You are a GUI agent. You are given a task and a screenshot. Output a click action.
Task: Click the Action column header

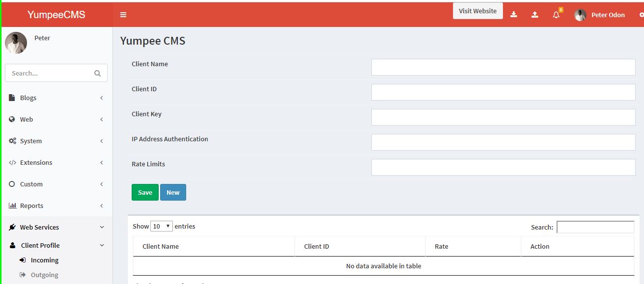[x=578, y=246]
